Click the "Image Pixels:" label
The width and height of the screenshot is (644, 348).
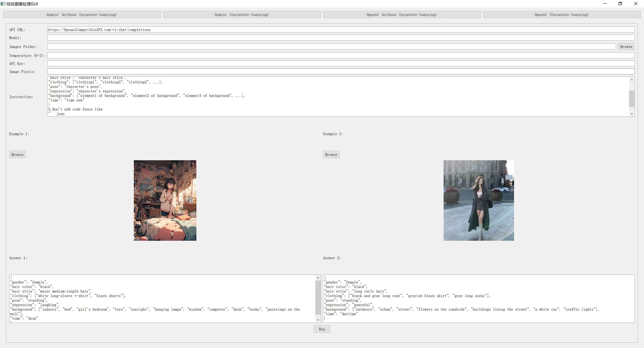pyautogui.click(x=22, y=72)
